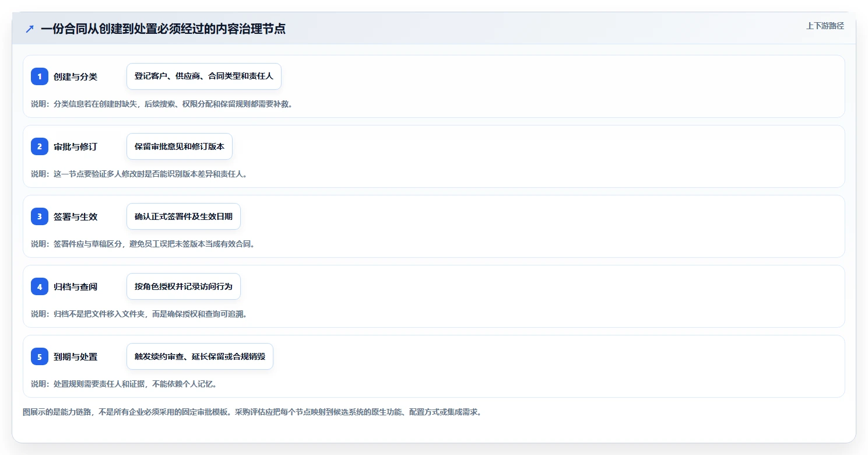Click the number 5 step badge
The height and width of the screenshot is (455, 868).
(40, 356)
